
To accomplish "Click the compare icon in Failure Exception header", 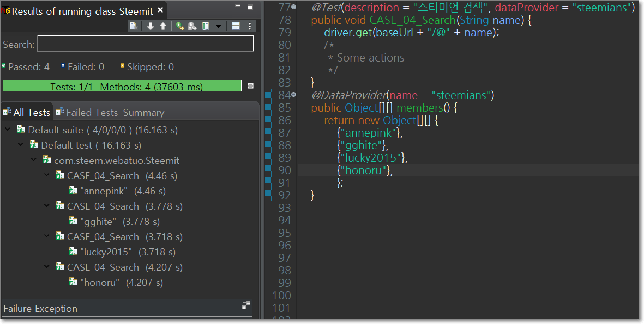I will point(246,305).
